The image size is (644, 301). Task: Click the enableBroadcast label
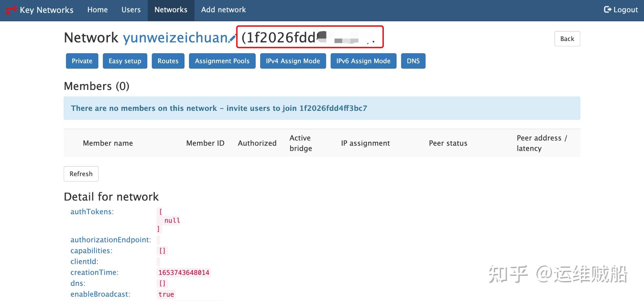click(x=100, y=294)
